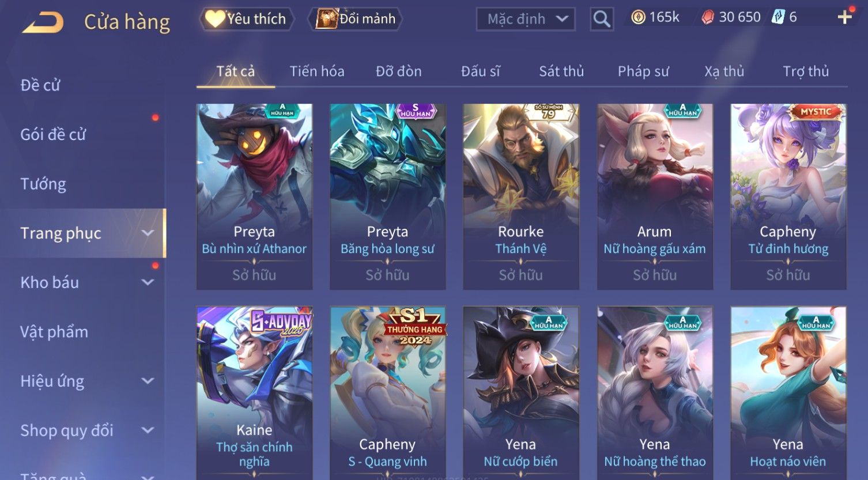Expand the Hiệu ứng sidebar section
The height and width of the screenshot is (480, 868).
[x=148, y=381]
